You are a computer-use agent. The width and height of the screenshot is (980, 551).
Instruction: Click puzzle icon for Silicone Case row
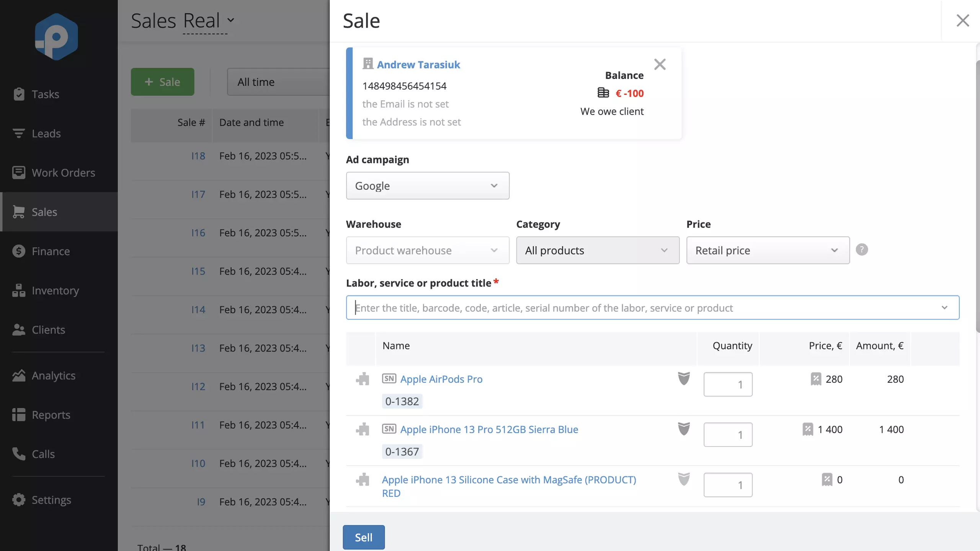(363, 480)
